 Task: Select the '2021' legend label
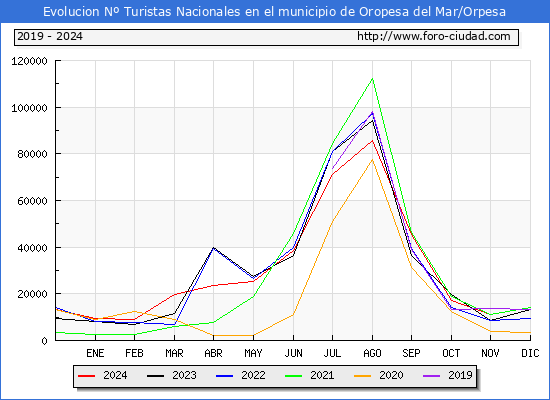[x=322, y=375]
